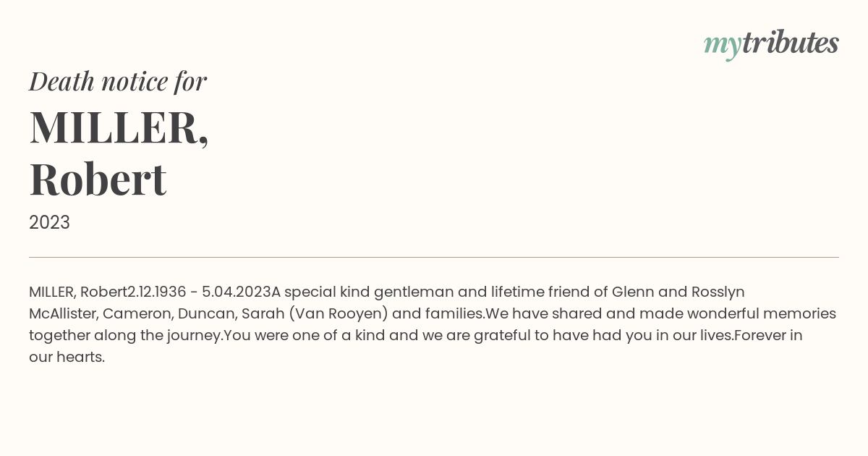Click the year 2023 below the name
868x456 pixels.
(x=49, y=222)
